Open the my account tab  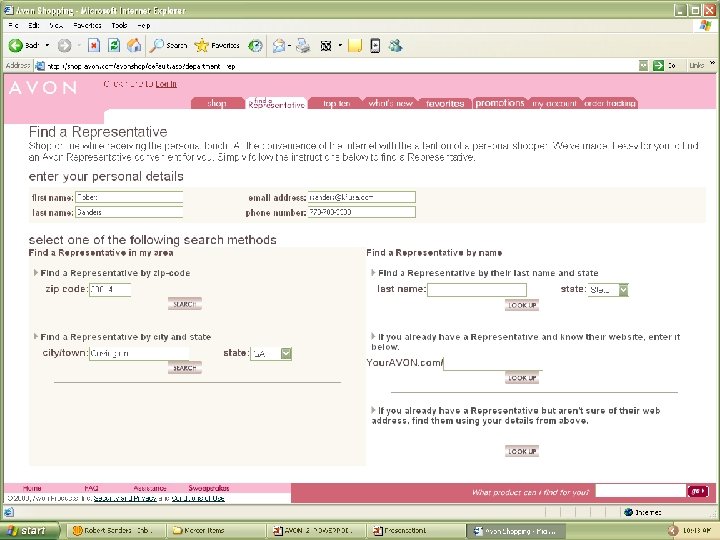click(x=554, y=103)
